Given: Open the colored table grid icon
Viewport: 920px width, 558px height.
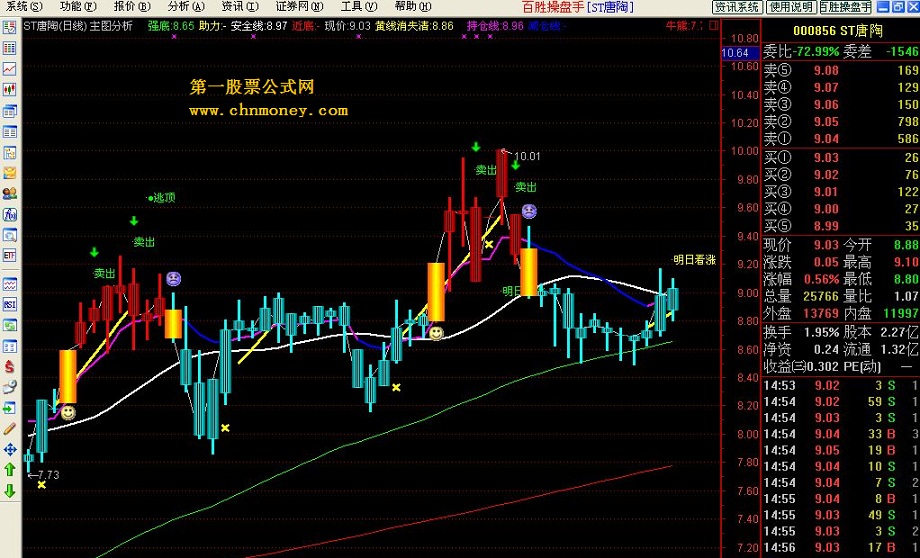Looking at the screenshot, I should [x=9, y=48].
